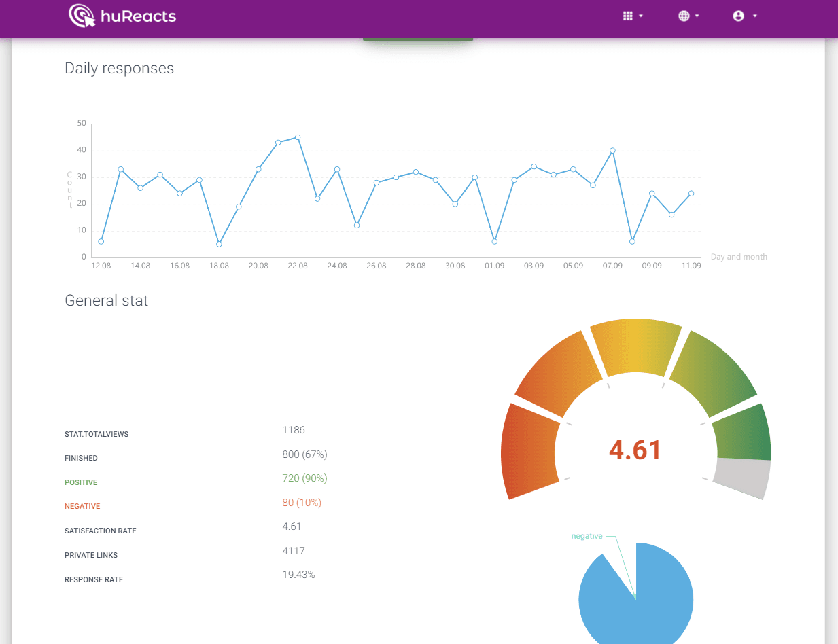Click the RESPONSE RATE label
This screenshot has width=838, height=644.
click(x=94, y=579)
